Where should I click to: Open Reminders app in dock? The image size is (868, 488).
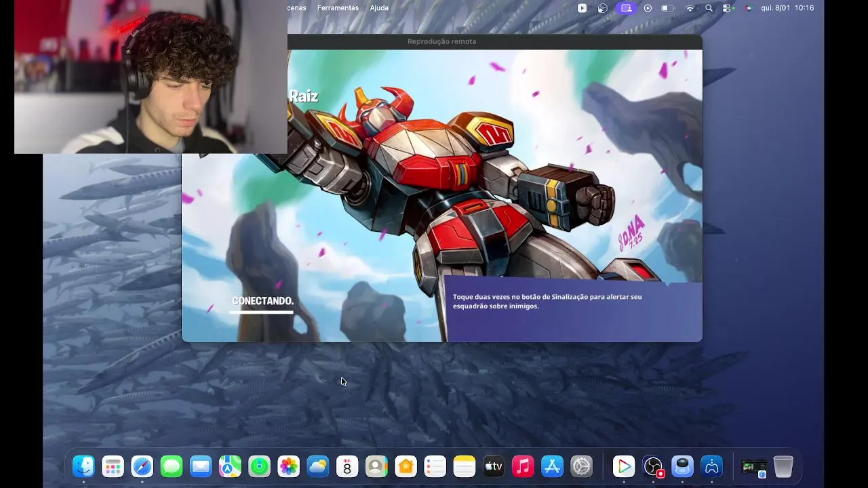[x=435, y=466]
